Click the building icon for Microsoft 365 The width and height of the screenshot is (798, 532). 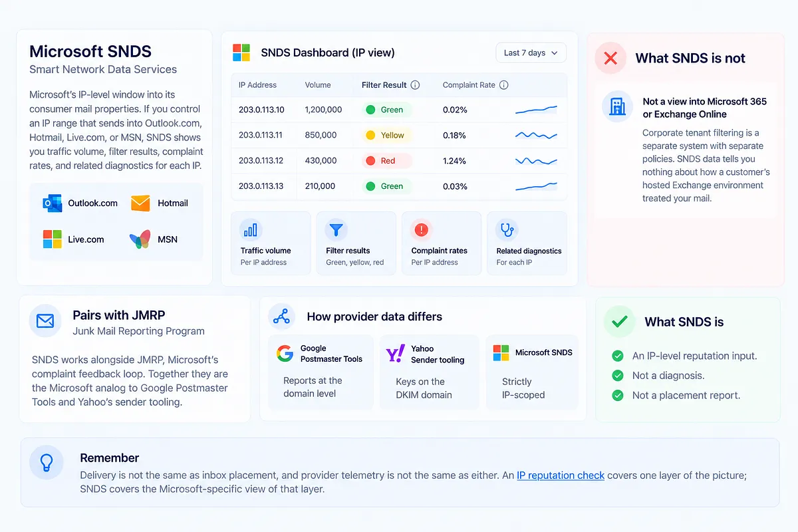pos(617,107)
